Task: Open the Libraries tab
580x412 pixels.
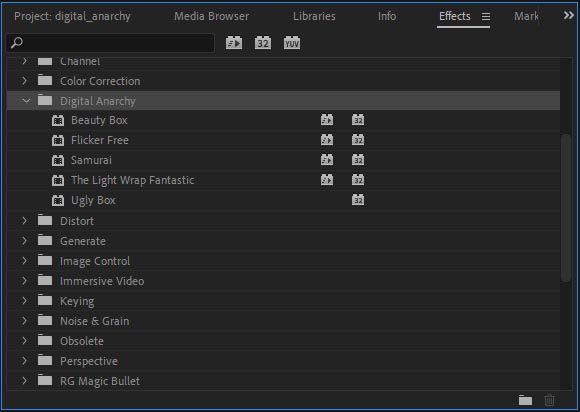Action: point(314,16)
